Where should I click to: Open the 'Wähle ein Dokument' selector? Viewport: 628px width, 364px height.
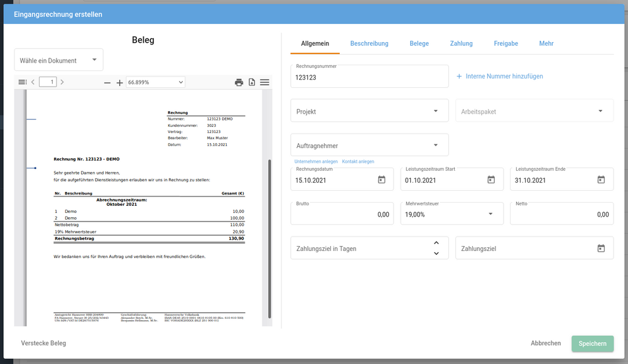(58, 60)
